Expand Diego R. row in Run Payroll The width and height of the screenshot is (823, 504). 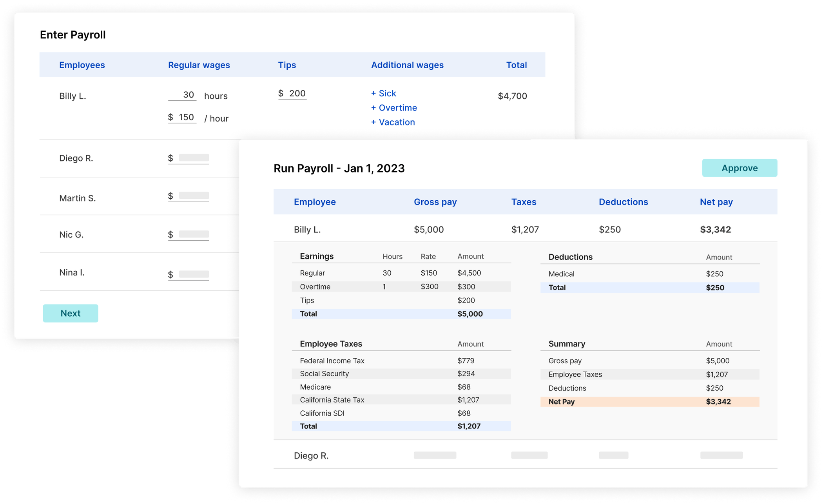[311, 455]
